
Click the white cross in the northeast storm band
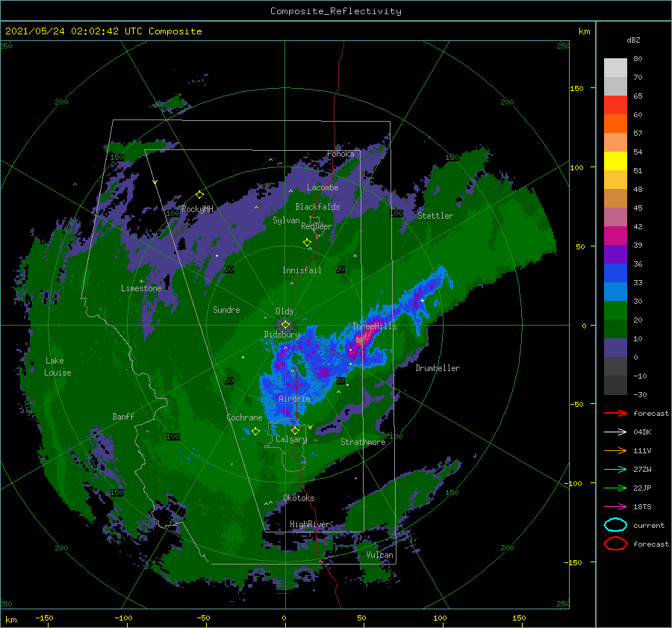(422, 300)
